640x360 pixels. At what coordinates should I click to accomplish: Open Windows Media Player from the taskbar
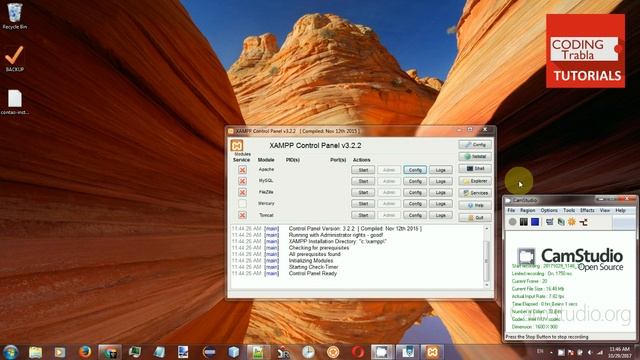click(x=60, y=352)
